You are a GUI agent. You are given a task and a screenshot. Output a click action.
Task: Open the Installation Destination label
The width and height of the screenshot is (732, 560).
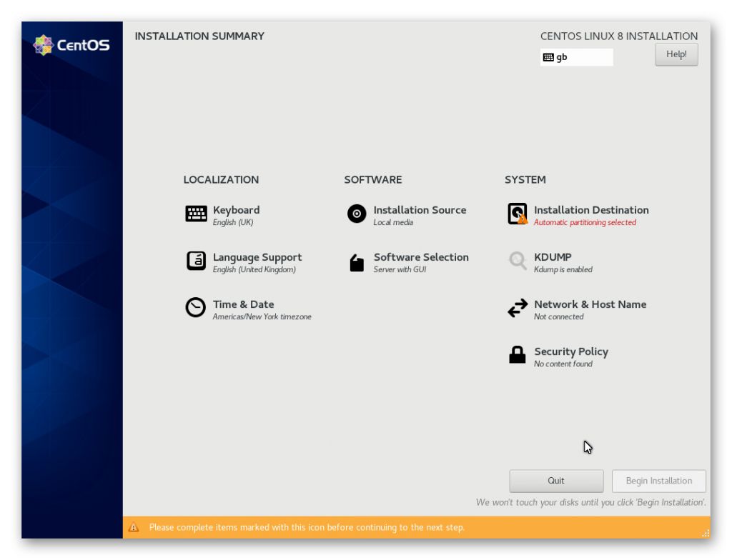click(591, 210)
